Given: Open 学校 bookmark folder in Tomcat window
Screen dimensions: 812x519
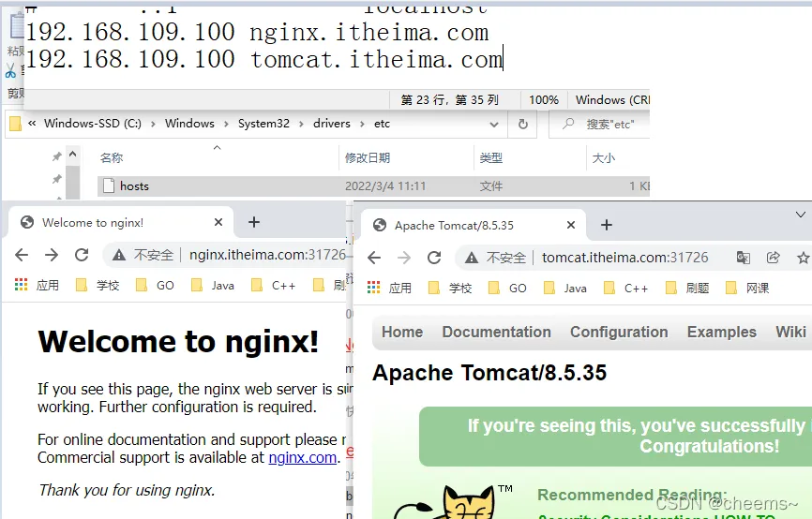Looking at the screenshot, I should point(450,289).
